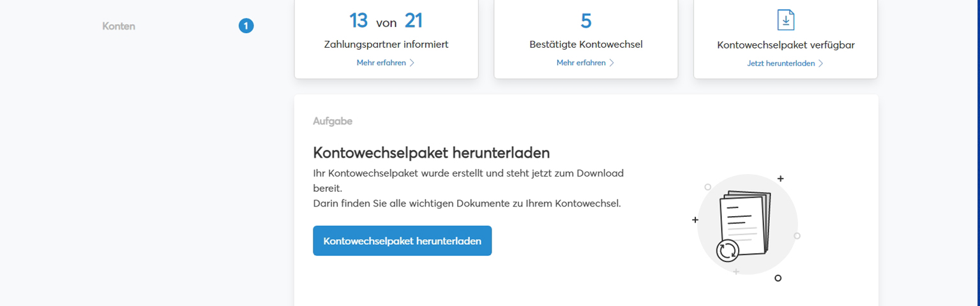
Task: Click the description text starting Ihr Kontowechselpaket wurde erstellt
Action: (468, 173)
